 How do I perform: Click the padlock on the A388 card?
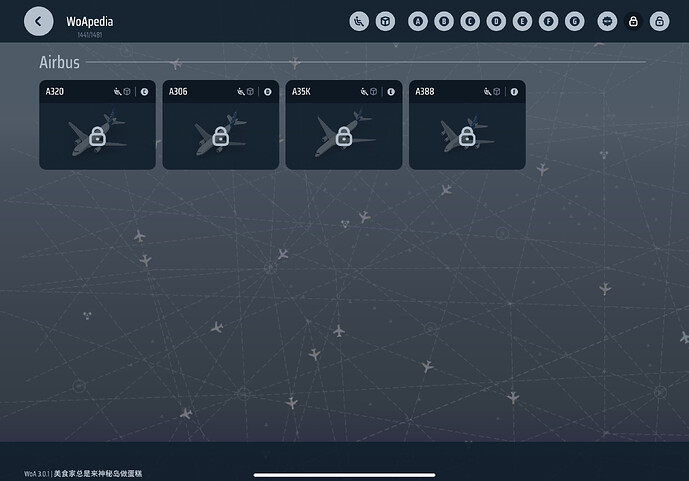tap(467, 136)
